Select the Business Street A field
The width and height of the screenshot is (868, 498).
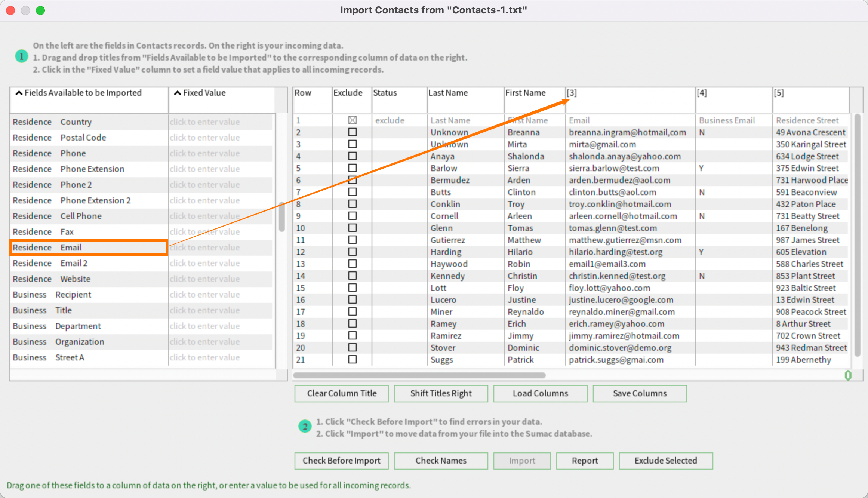pos(89,357)
